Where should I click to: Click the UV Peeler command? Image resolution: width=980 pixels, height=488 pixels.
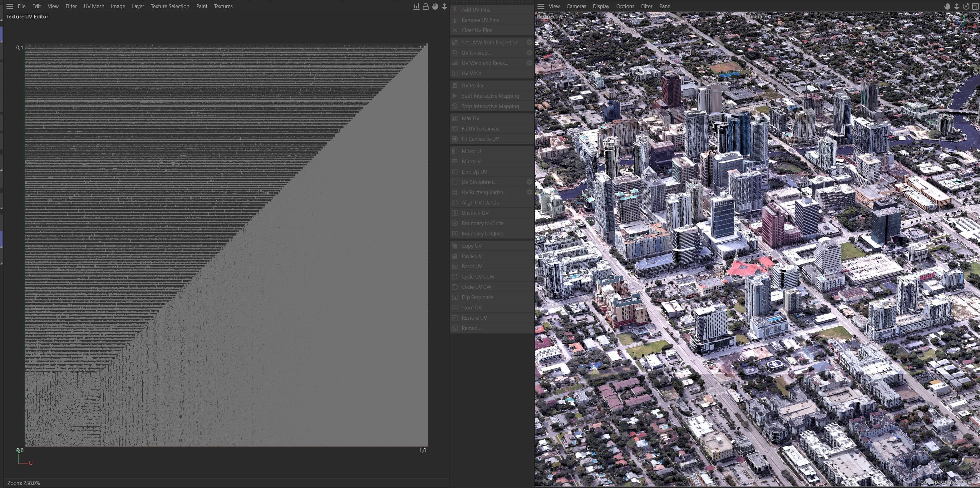(x=491, y=86)
